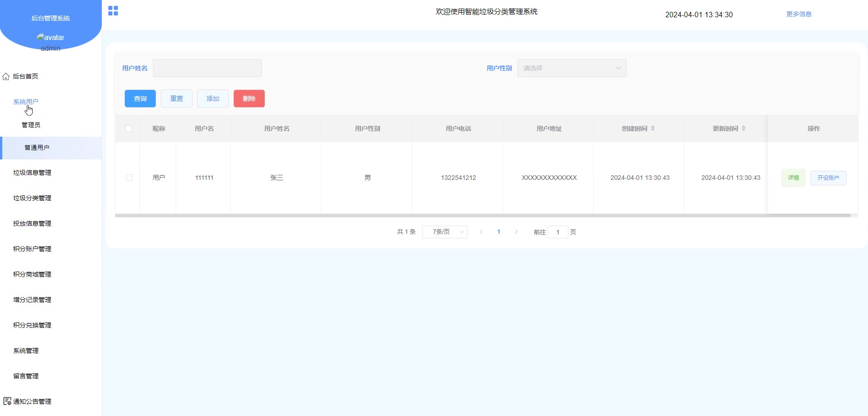Select 管理员 submenu item
Image resolution: width=868 pixels, height=416 pixels.
pos(31,125)
